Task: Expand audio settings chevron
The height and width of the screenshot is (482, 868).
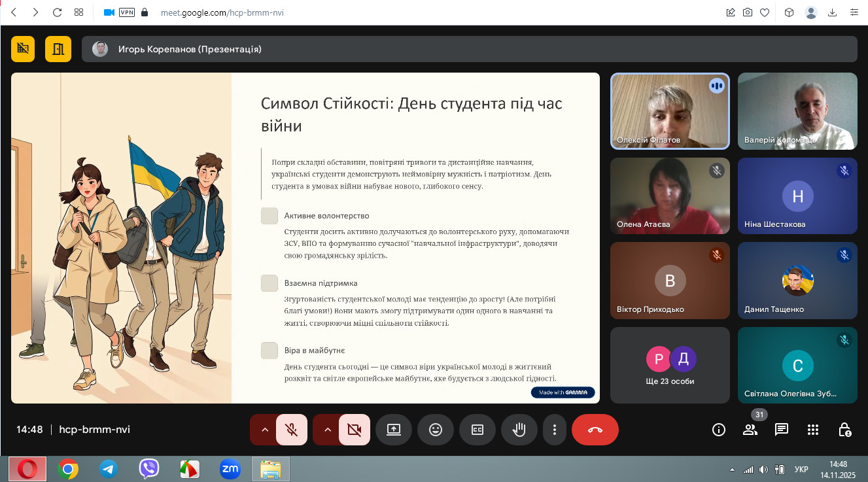Action: 265,430
